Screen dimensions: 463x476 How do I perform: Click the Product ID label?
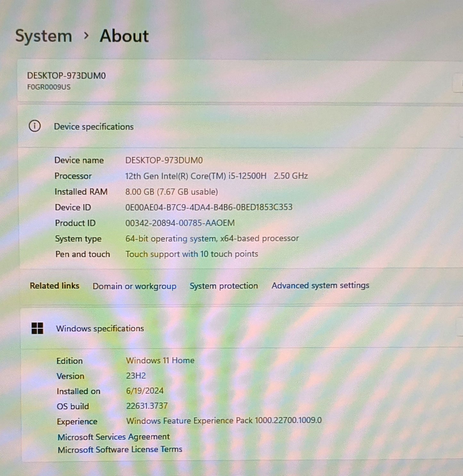[75, 223]
